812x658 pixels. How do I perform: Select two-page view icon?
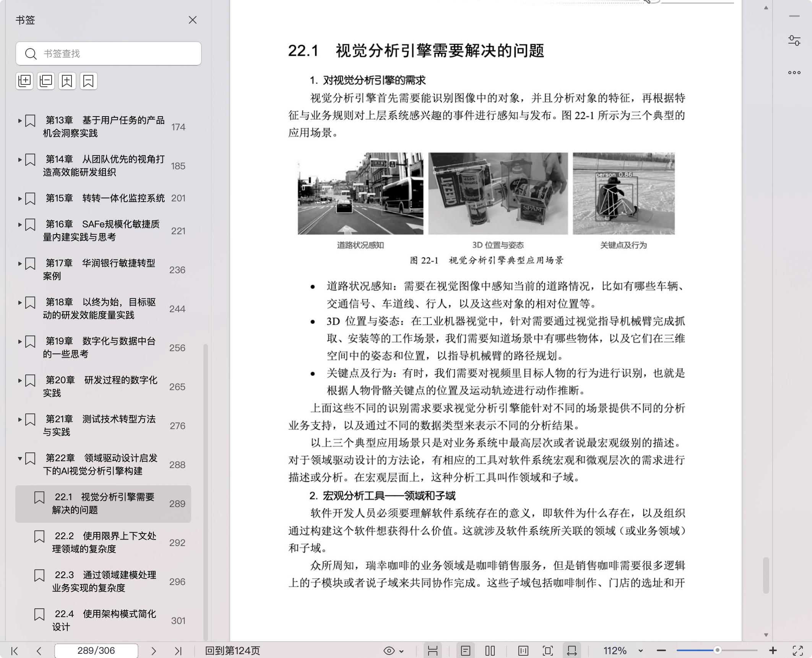click(x=490, y=651)
